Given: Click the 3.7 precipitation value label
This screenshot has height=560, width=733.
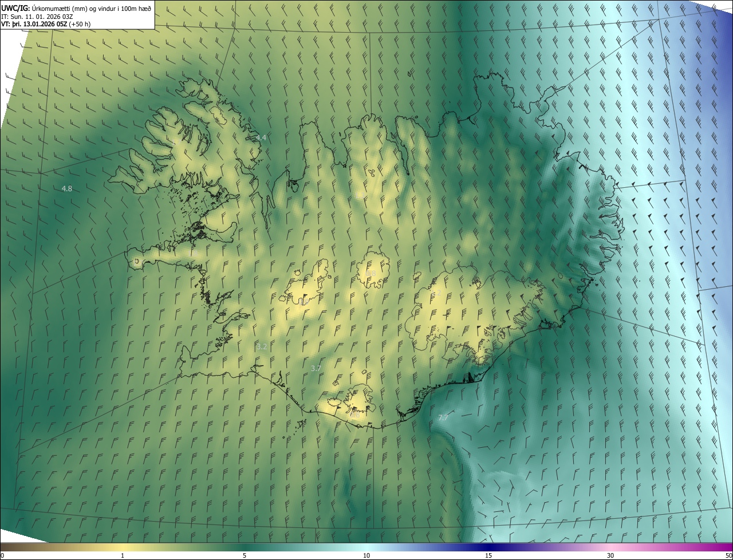Looking at the screenshot, I should [316, 368].
